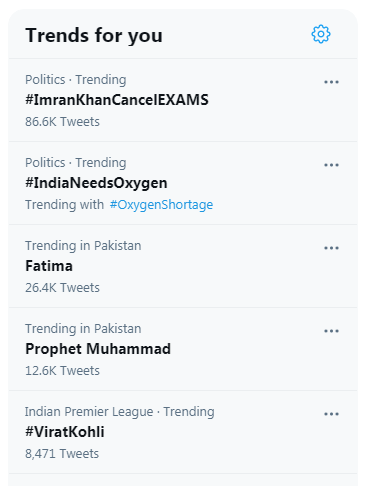The height and width of the screenshot is (486, 368).
Task: Open more options for #IndiaNeedsOxygen trend
Action: point(331,165)
